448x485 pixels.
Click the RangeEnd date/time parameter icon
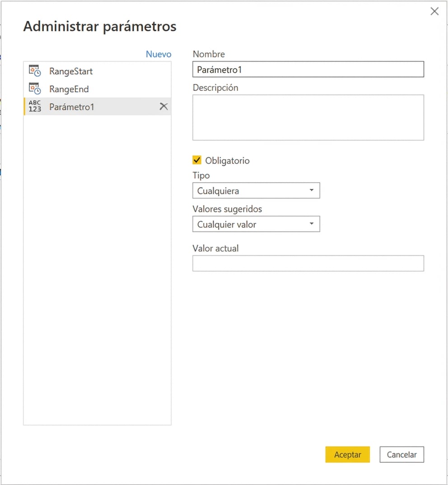[x=35, y=89]
